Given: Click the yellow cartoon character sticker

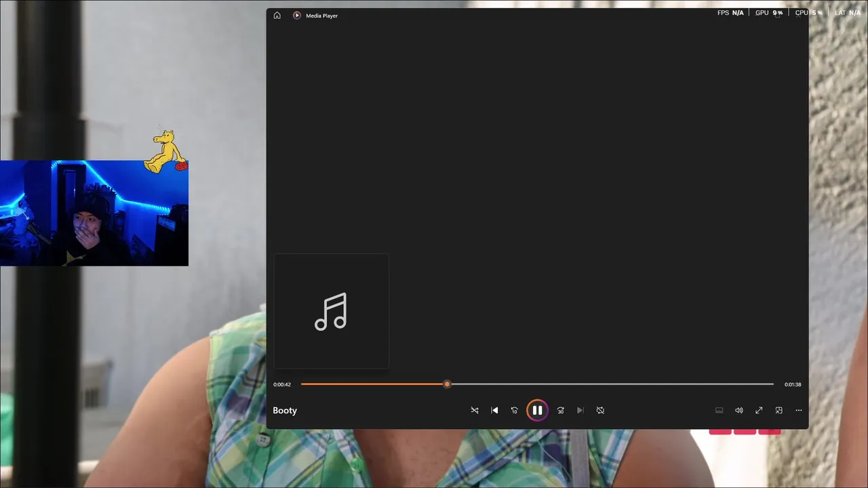Looking at the screenshot, I should click(x=167, y=151).
